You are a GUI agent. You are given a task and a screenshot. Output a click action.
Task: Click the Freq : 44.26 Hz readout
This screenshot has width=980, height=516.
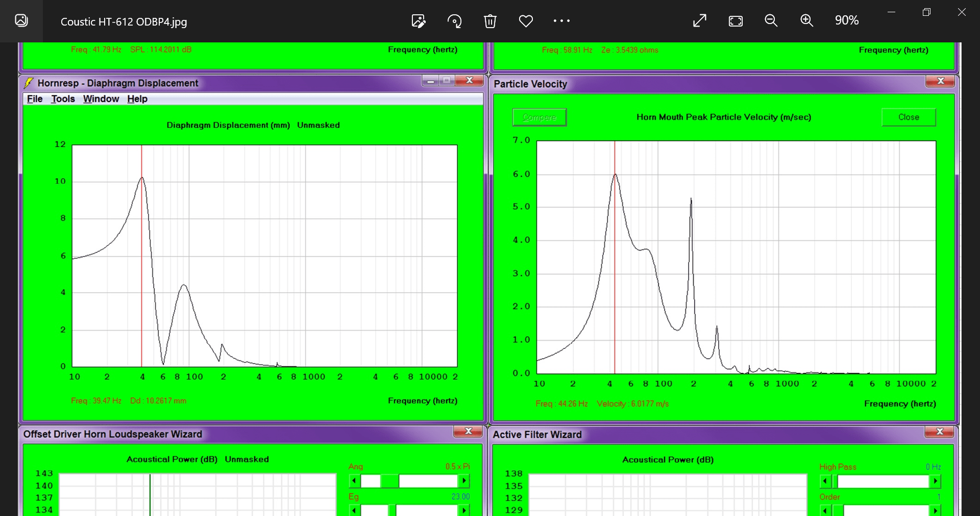pyautogui.click(x=561, y=404)
